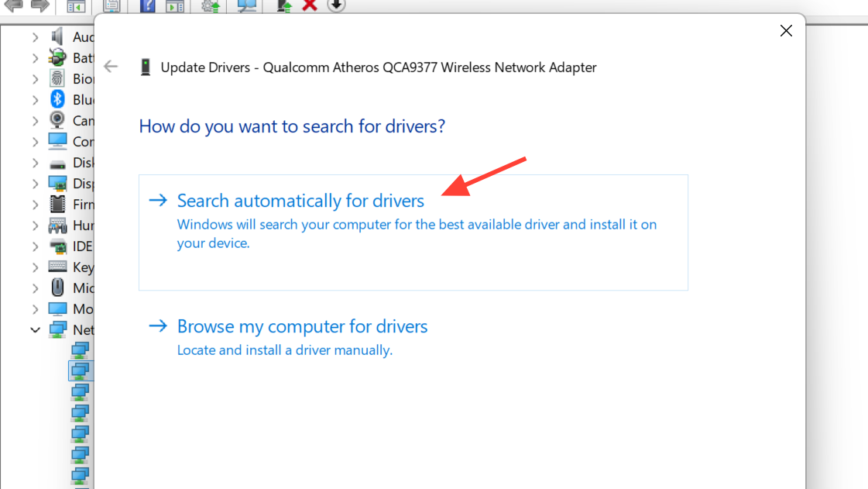Click the green-arrow Enable device toolbar icon

tap(284, 6)
